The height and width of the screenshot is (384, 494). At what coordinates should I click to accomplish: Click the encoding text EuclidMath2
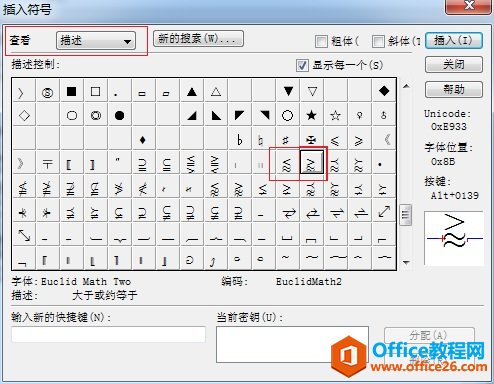tap(309, 282)
